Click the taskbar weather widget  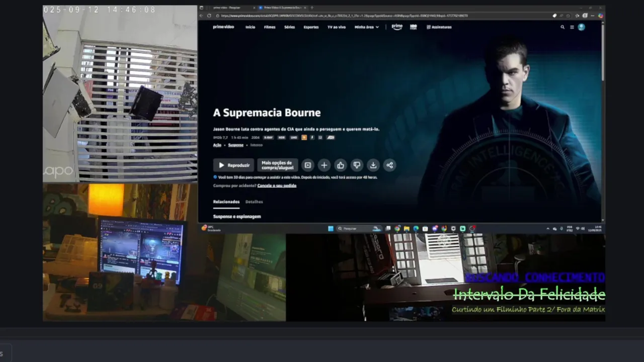[211, 228]
